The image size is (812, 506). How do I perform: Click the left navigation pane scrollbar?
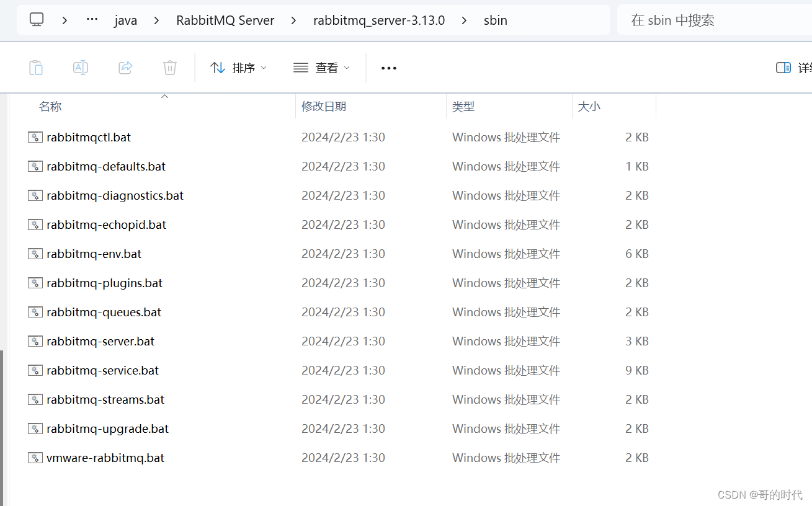click(2, 428)
